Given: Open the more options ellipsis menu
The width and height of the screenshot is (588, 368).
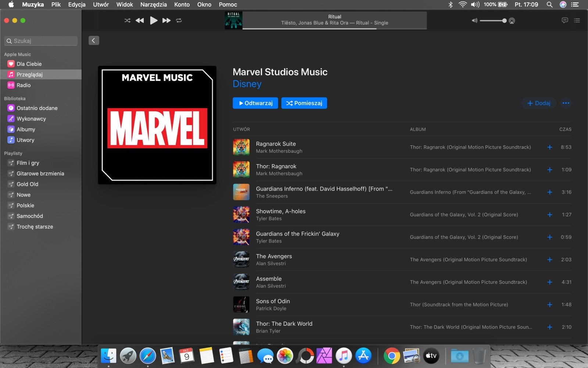Looking at the screenshot, I should (x=566, y=103).
